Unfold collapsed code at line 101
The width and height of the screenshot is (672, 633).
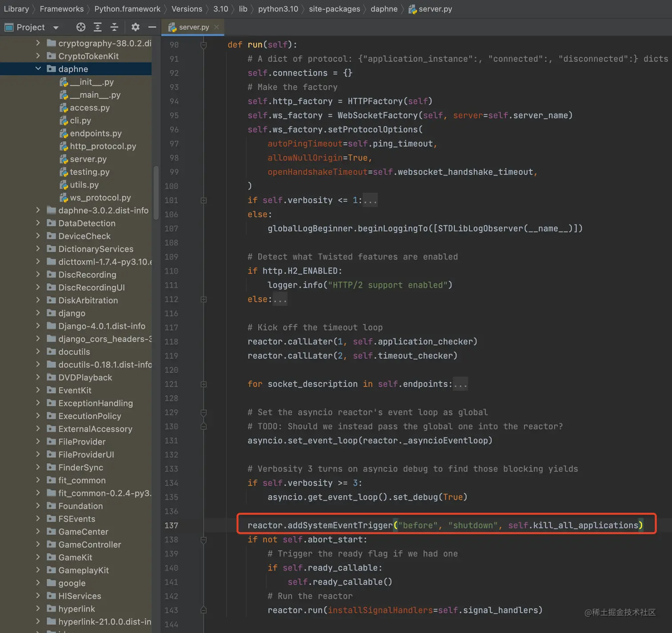(204, 200)
